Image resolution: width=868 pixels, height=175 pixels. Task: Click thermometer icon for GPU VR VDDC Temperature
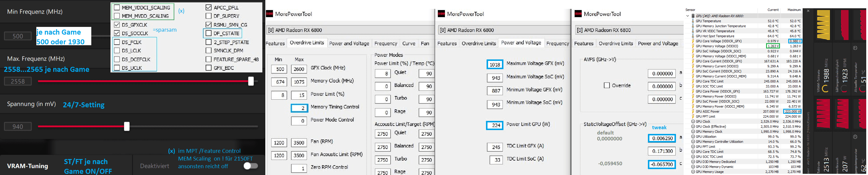(x=693, y=31)
